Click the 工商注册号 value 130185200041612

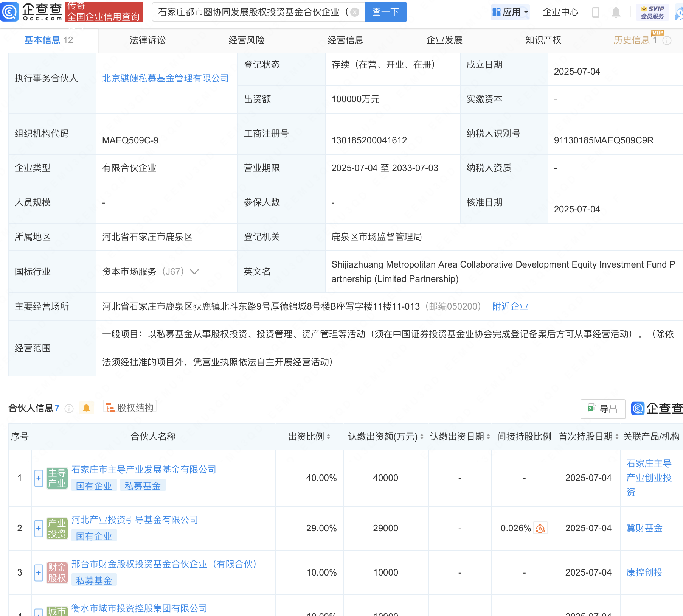pos(369,140)
